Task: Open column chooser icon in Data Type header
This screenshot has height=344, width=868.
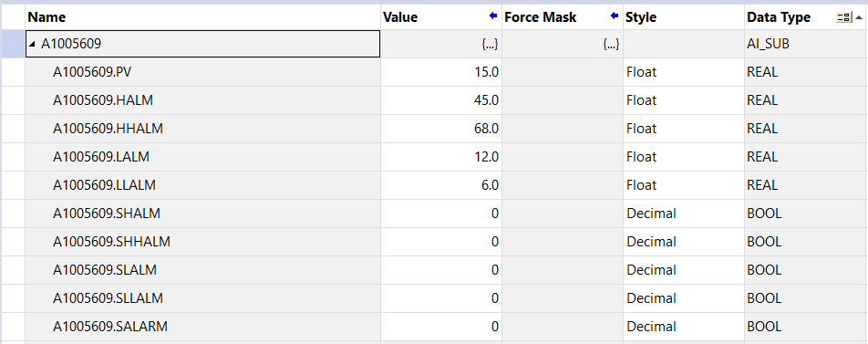Action: coord(843,17)
